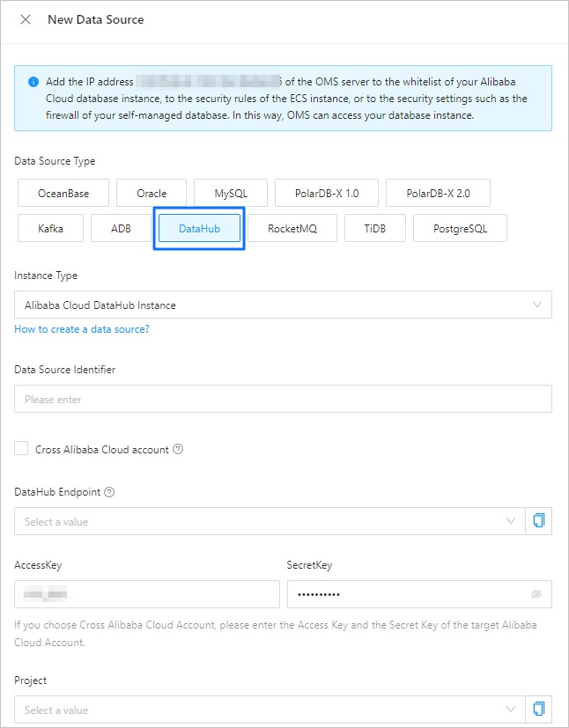This screenshot has height=728, width=569.
Task: Show help tooltip for DataHub Endpoint
Action: point(109,492)
